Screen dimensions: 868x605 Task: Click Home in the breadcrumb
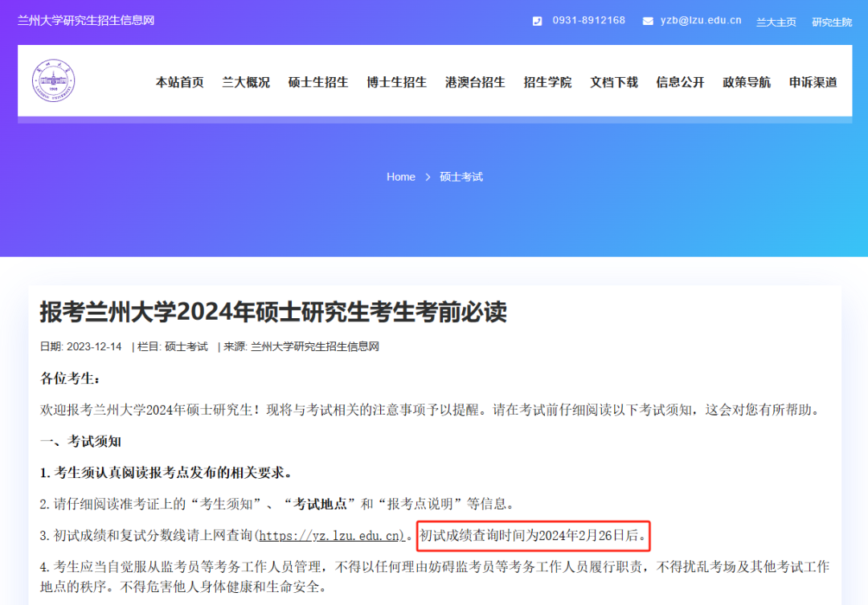pyautogui.click(x=400, y=177)
